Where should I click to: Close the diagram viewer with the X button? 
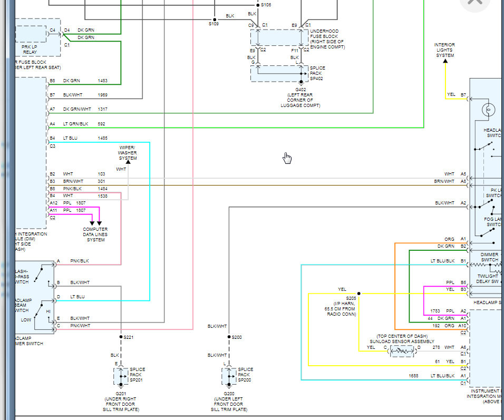pos(476,3)
